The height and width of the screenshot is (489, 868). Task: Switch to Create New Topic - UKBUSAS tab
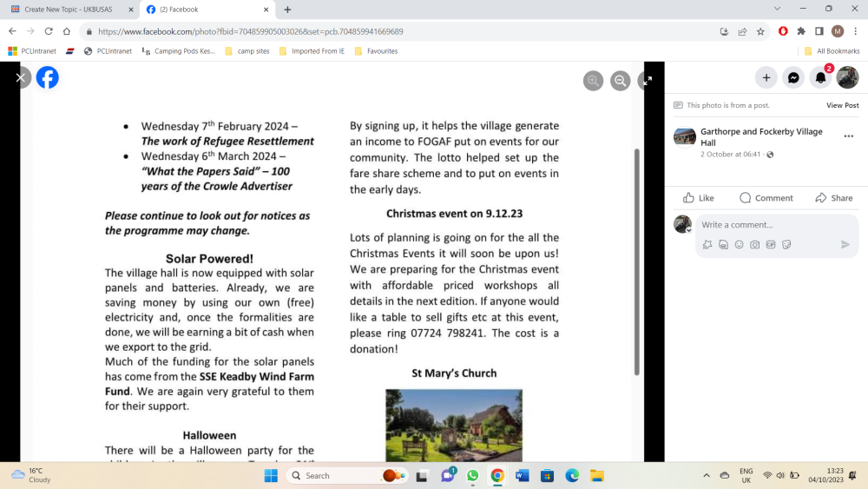pos(68,10)
